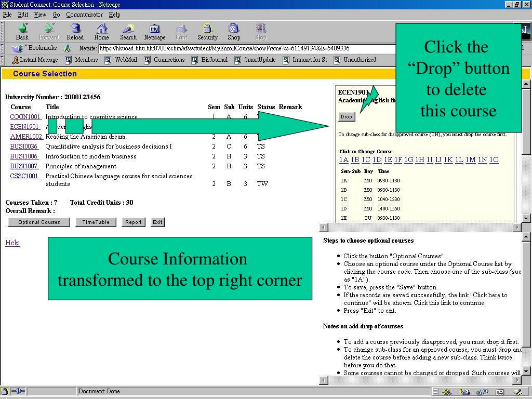Select sub-class link 1O

point(494,159)
